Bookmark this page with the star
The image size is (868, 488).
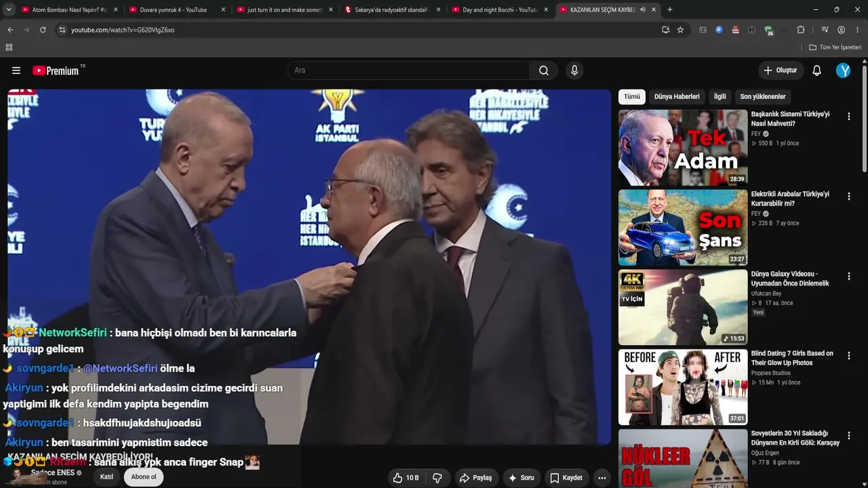(680, 30)
